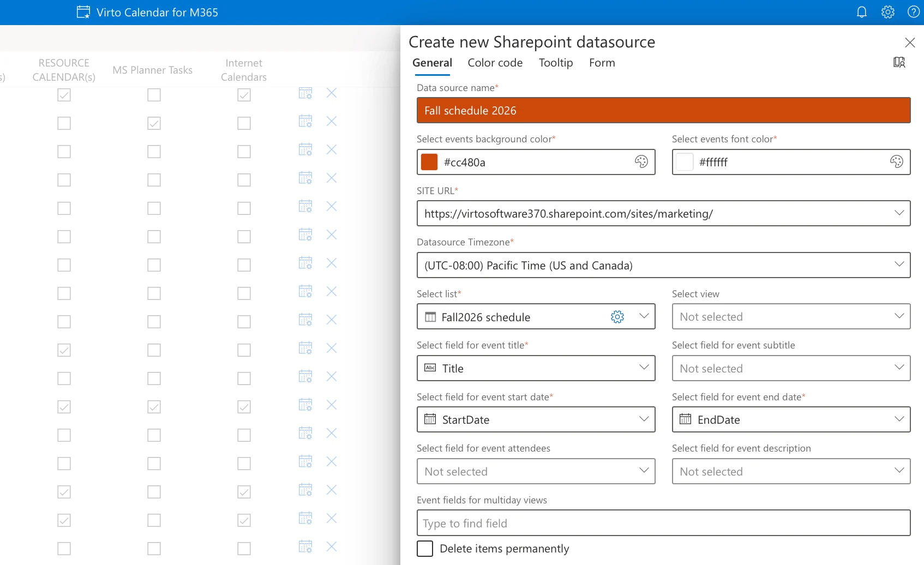This screenshot has width=924, height=565.
Task: Toggle bottommost row RESOURCE CALENDAR(s) checkbox
Action: (x=64, y=549)
